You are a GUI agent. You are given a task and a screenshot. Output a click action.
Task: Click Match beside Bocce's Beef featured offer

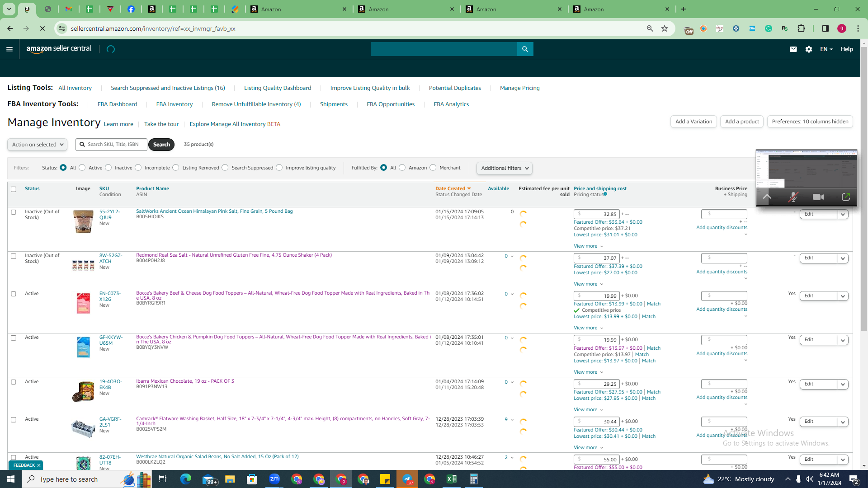coord(654,304)
